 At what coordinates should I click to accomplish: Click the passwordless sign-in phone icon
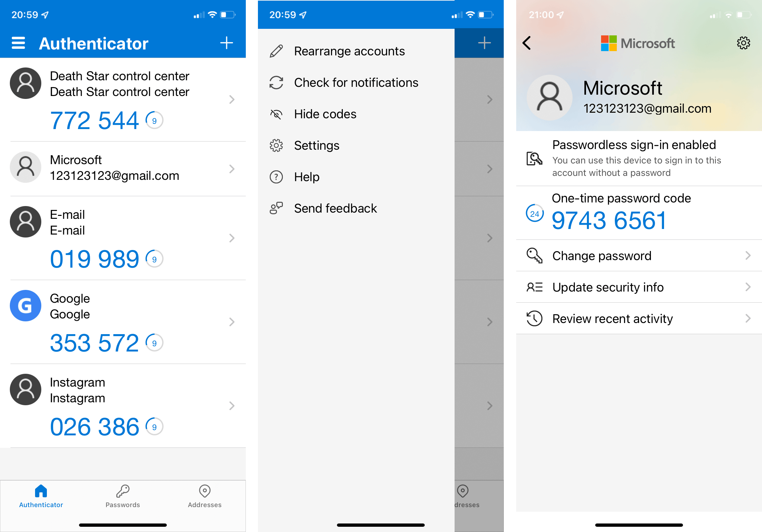tap(533, 156)
